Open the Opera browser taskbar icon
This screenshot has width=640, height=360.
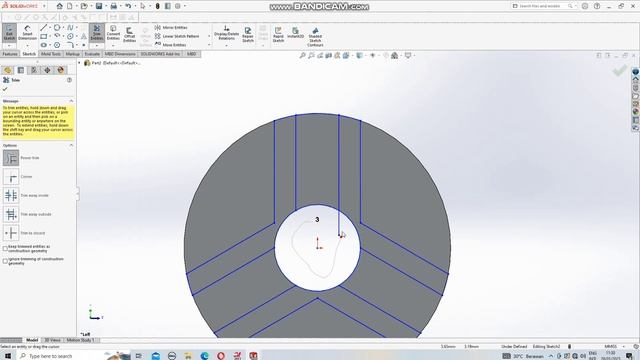click(221, 356)
